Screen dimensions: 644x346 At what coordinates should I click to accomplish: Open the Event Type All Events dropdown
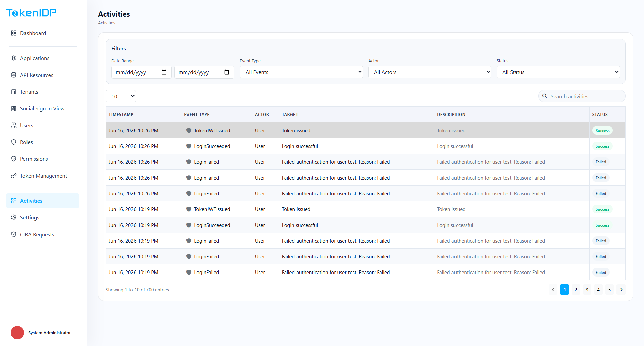(x=301, y=72)
